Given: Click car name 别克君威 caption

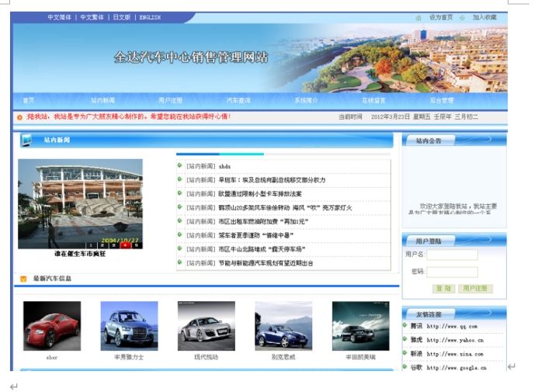Looking at the screenshot, I should pyautogui.click(x=283, y=357).
